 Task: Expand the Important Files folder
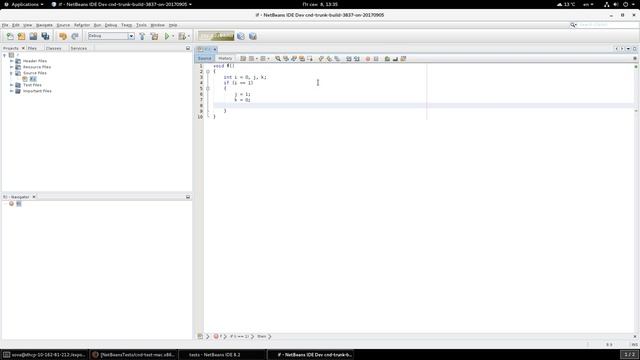[x=12, y=91]
